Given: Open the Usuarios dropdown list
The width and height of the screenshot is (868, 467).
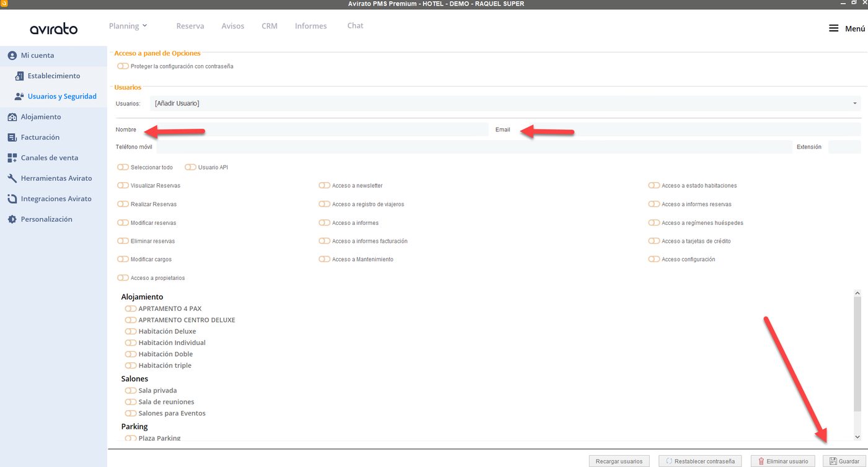Looking at the screenshot, I should tap(505, 103).
